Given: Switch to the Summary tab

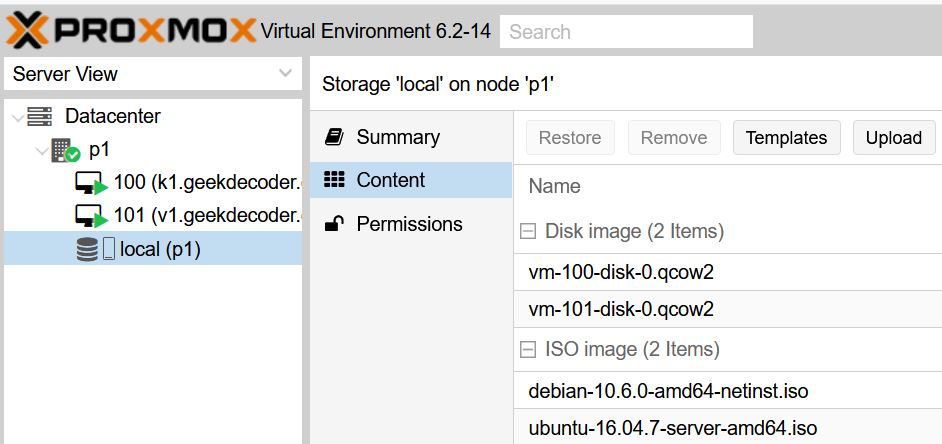Looking at the screenshot, I should 398,137.
